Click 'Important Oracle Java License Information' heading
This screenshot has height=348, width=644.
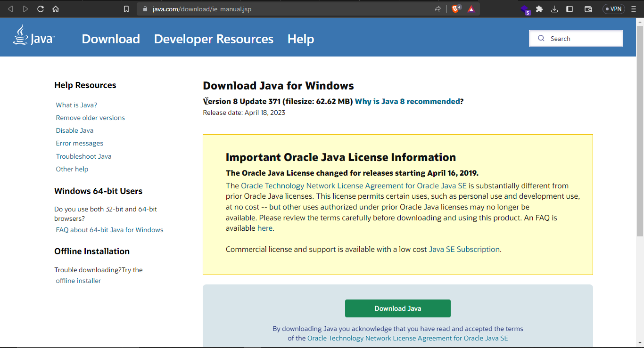click(x=341, y=157)
